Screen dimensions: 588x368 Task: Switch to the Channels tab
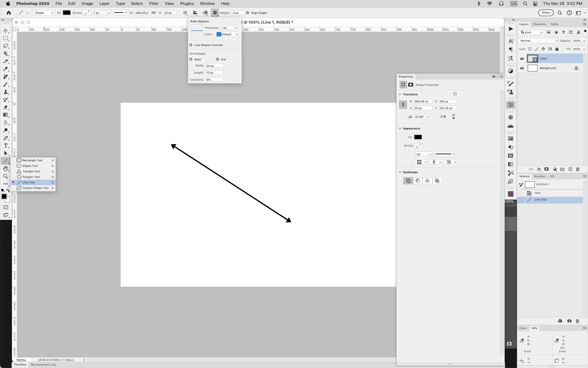[539, 24]
